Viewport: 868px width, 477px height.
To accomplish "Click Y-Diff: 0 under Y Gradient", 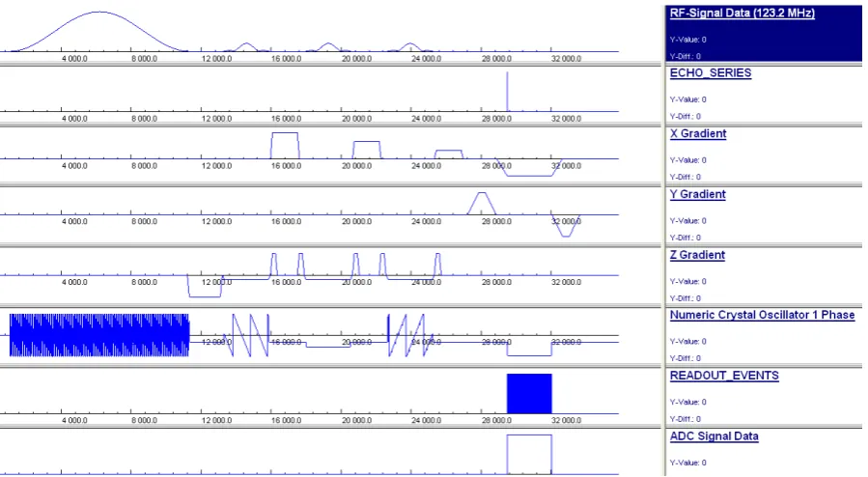I will pos(686,238).
